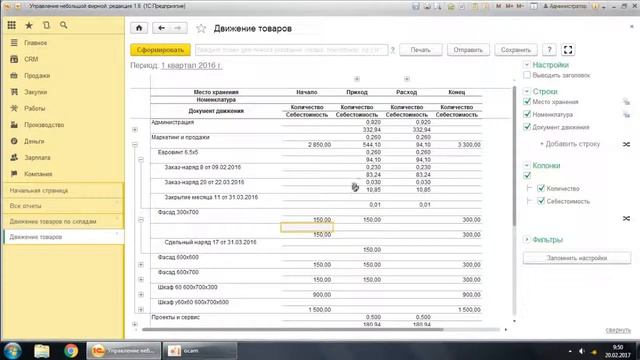Click the volume speaker tray icon
640x360 pixels.
582,351
